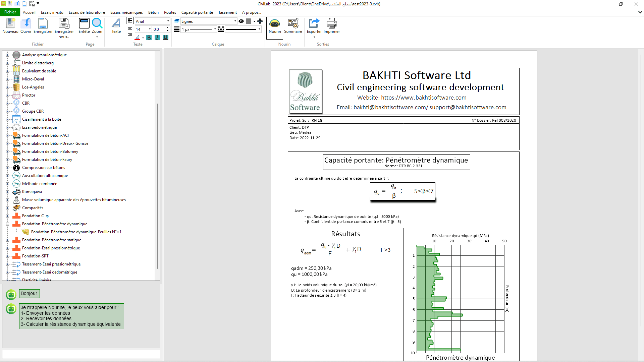
Task: Align text right in ribbon
Action: 130,35
